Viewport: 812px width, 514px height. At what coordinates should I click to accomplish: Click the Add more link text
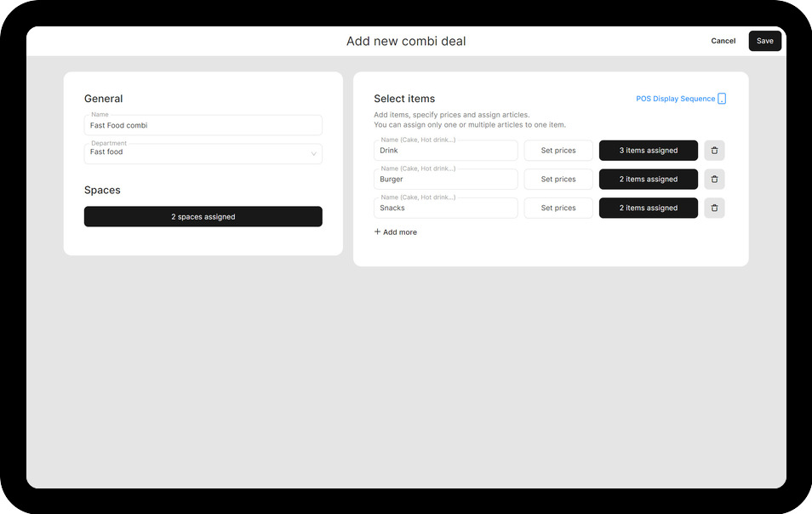point(400,231)
